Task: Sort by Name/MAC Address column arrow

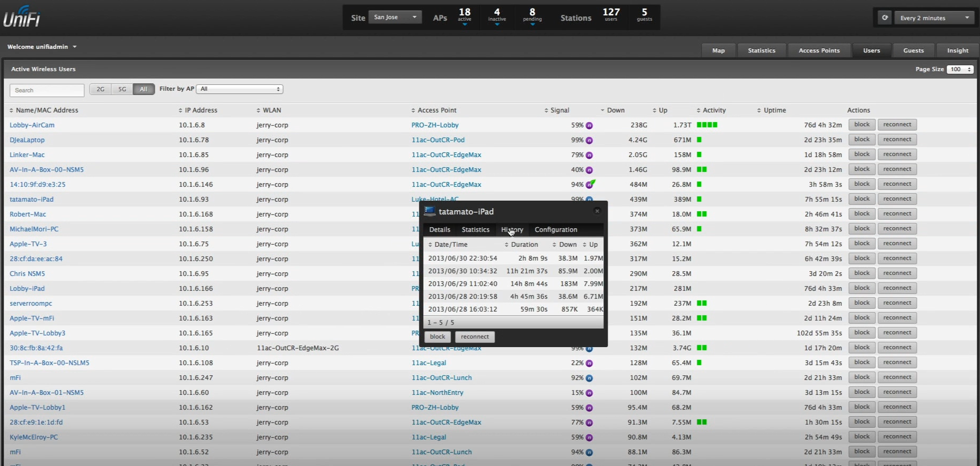Action: pos(11,110)
